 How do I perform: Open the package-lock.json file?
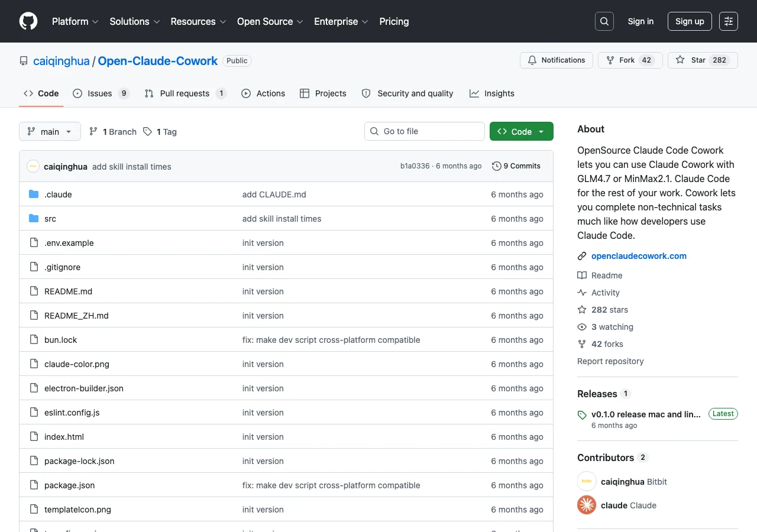[79, 461]
